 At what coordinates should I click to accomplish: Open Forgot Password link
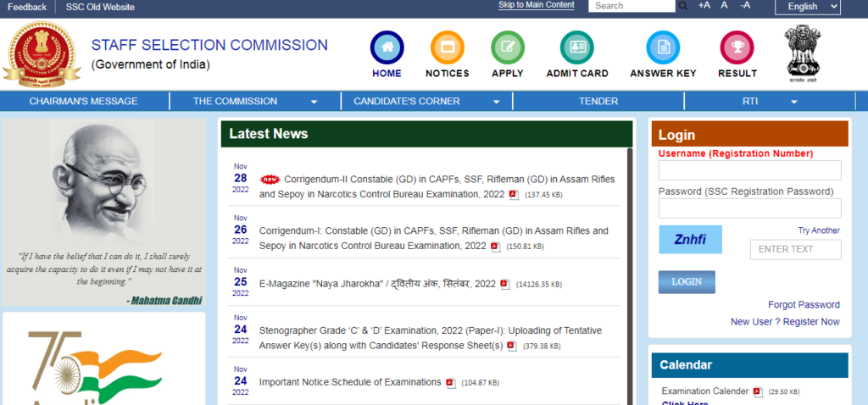[804, 305]
